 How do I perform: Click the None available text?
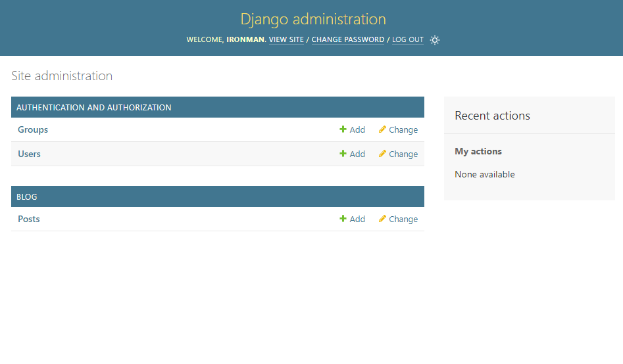point(485,174)
